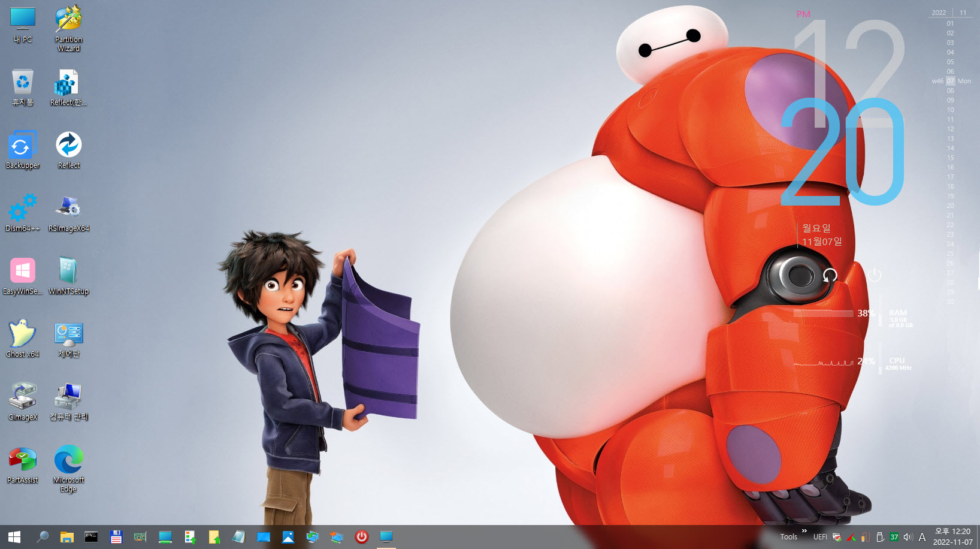Launch Partition Wizard from desktop

pyautogui.click(x=68, y=29)
